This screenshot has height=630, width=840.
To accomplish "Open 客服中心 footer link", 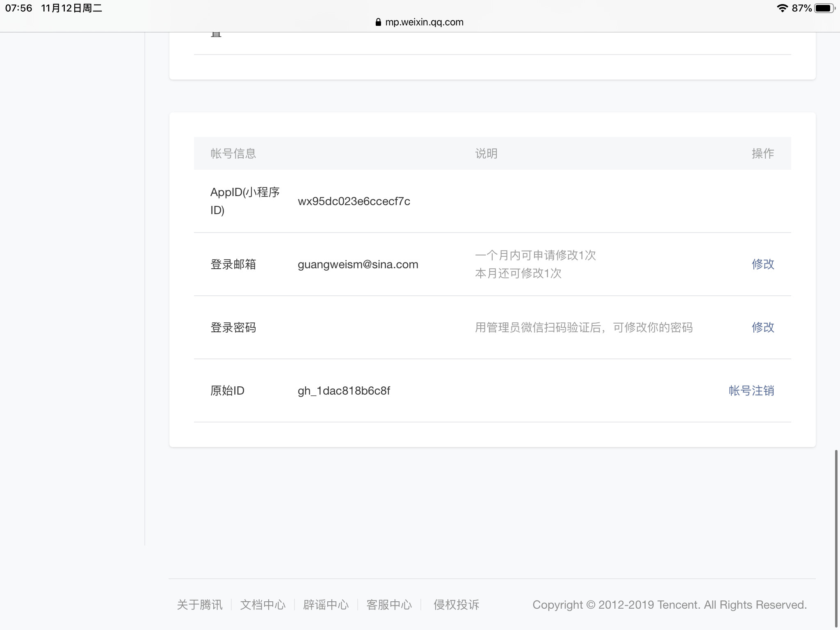I will (389, 605).
